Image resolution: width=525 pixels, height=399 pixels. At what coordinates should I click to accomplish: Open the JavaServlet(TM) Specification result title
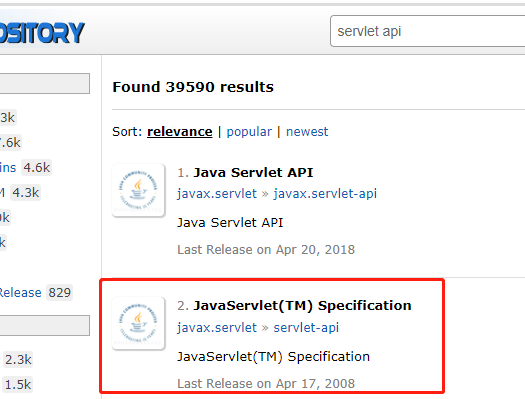pyautogui.click(x=302, y=305)
